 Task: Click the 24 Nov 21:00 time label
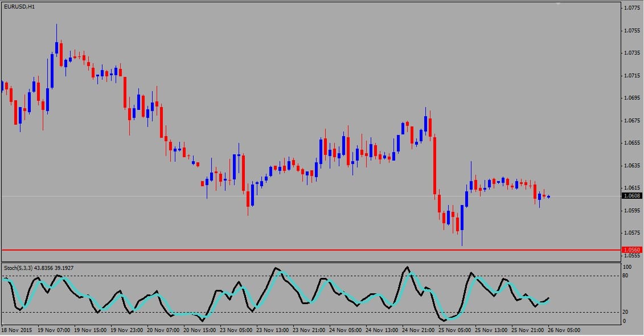(418, 330)
